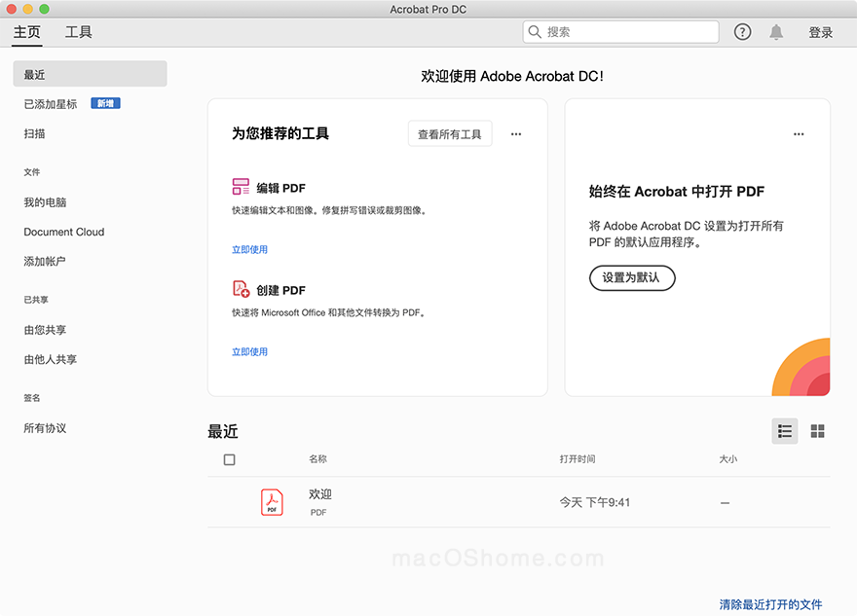
Task: Click the red close window button
Action: point(12,9)
